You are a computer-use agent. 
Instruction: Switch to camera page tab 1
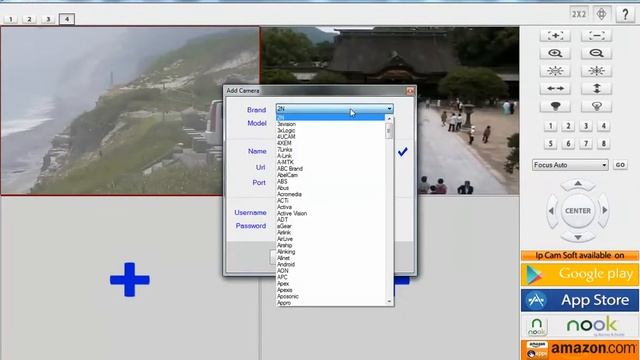point(11,19)
